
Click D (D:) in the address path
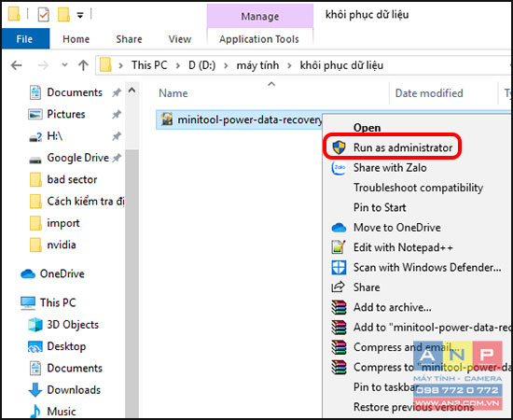coord(201,65)
